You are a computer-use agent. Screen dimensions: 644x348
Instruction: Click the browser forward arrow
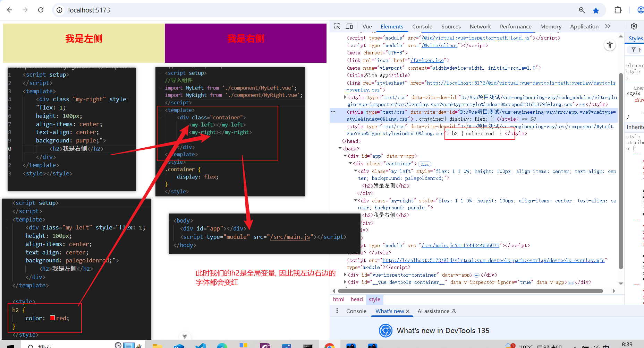coord(25,10)
